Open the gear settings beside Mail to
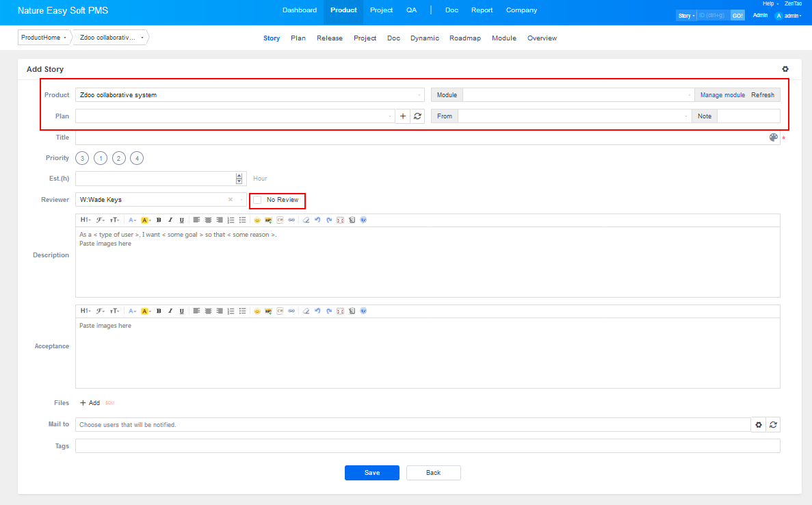Viewport: 812px width, 505px height. pyautogui.click(x=759, y=425)
